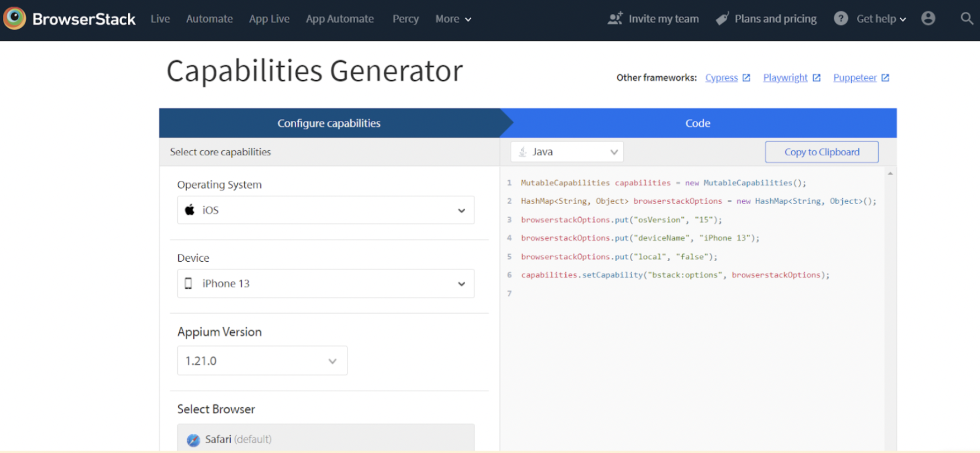Expand the Get help menu

pos(881,19)
